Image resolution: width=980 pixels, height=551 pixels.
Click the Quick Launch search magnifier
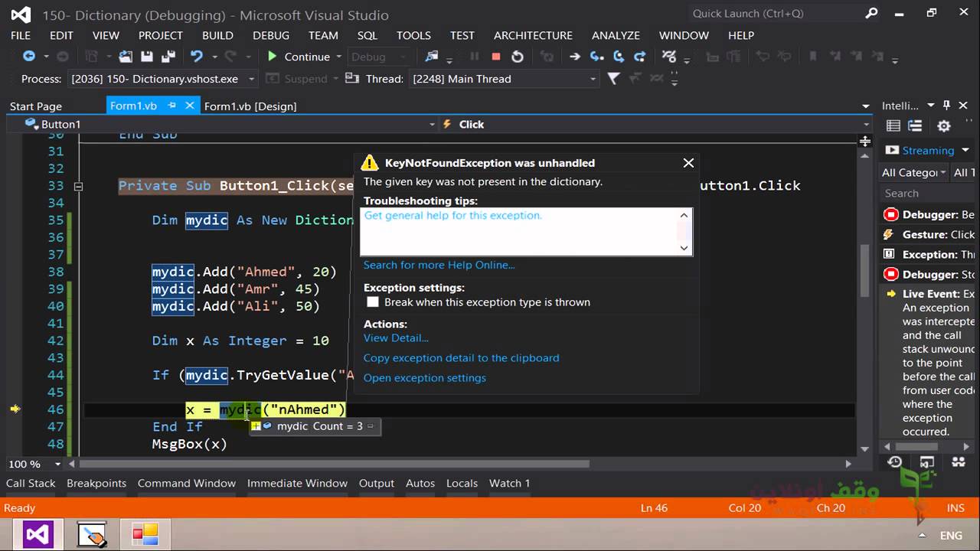872,13
